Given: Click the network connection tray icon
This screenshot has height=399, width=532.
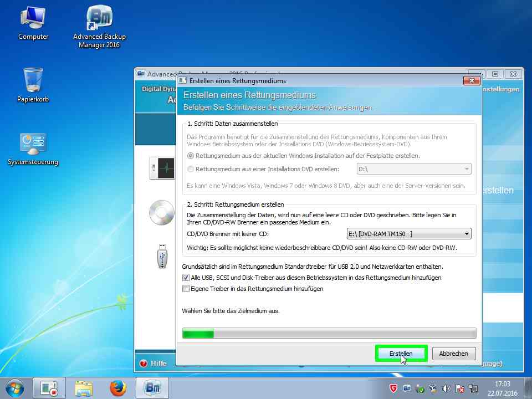Looking at the screenshot, I should (x=473, y=388).
